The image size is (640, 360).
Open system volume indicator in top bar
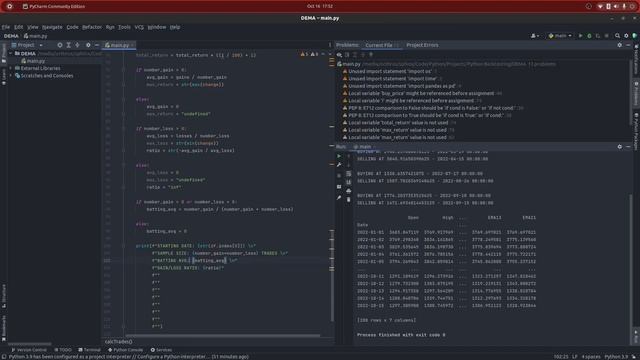[x=616, y=6]
